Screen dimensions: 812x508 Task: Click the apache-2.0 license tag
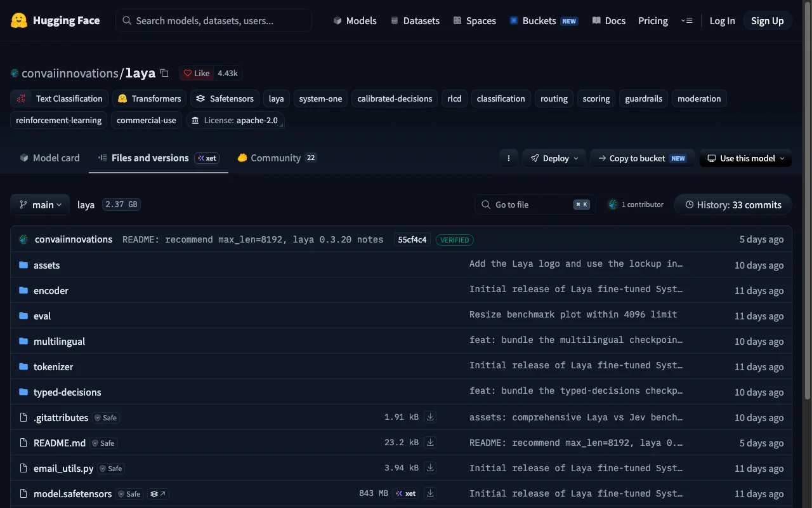point(235,120)
